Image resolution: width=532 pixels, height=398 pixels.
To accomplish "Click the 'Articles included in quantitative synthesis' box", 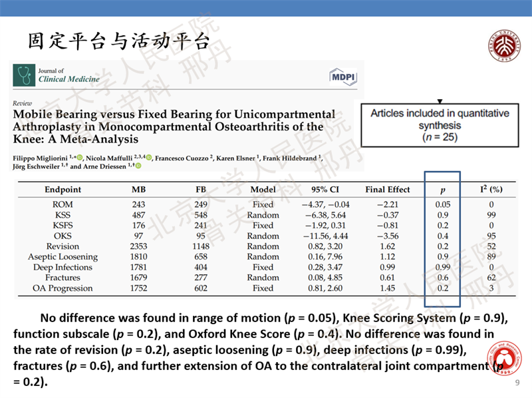I will click(x=440, y=125).
